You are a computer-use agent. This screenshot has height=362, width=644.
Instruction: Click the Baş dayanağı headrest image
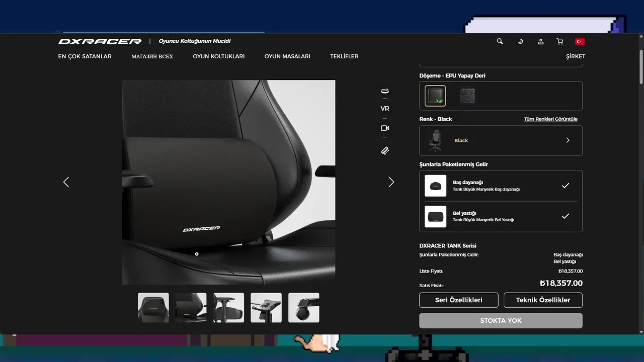[x=435, y=186]
